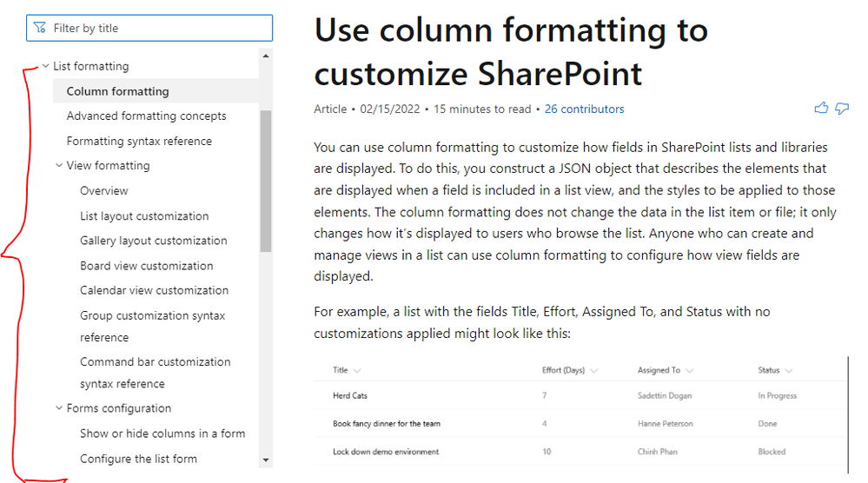The height and width of the screenshot is (483, 868).
Task: Collapse the View formatting section
Action: (x=59, y=165)
